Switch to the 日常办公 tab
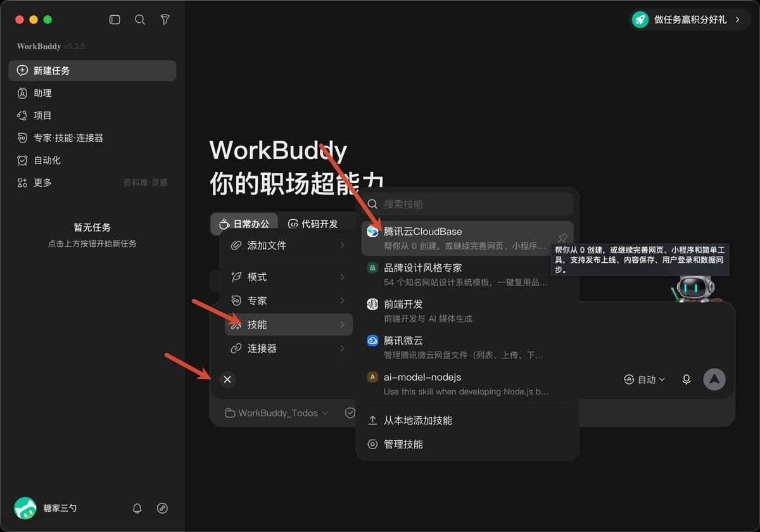Screen dimensions: 760x532 (x=244, y=224)
